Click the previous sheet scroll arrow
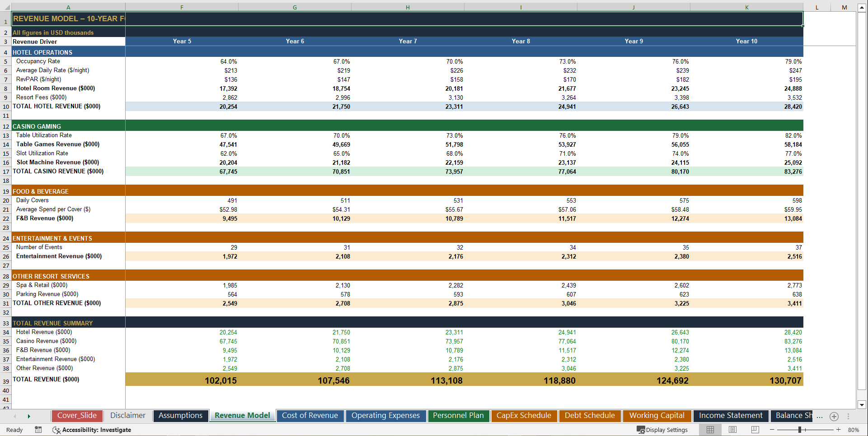 (15, 416)
